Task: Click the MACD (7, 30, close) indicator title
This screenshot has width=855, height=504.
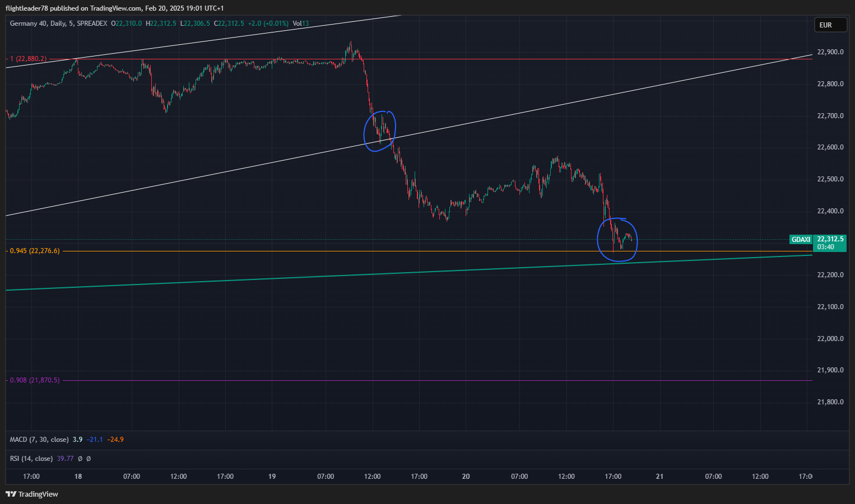Action: coord(39,440)
